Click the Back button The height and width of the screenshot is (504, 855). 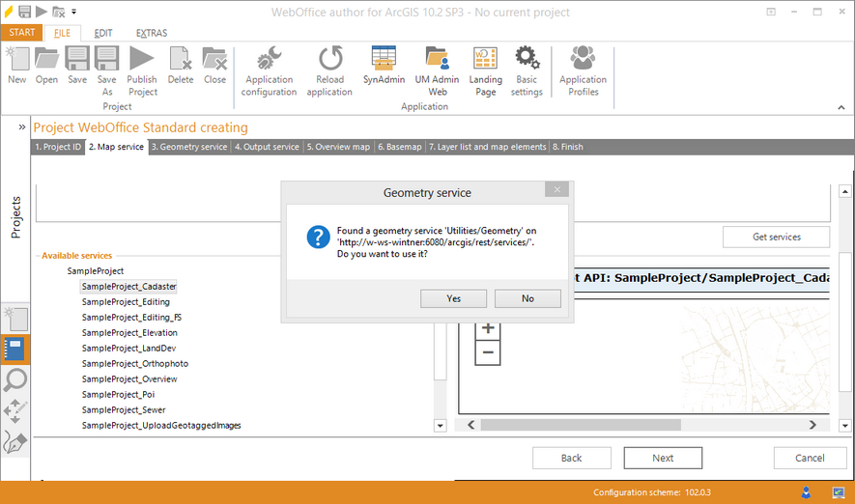572,459
